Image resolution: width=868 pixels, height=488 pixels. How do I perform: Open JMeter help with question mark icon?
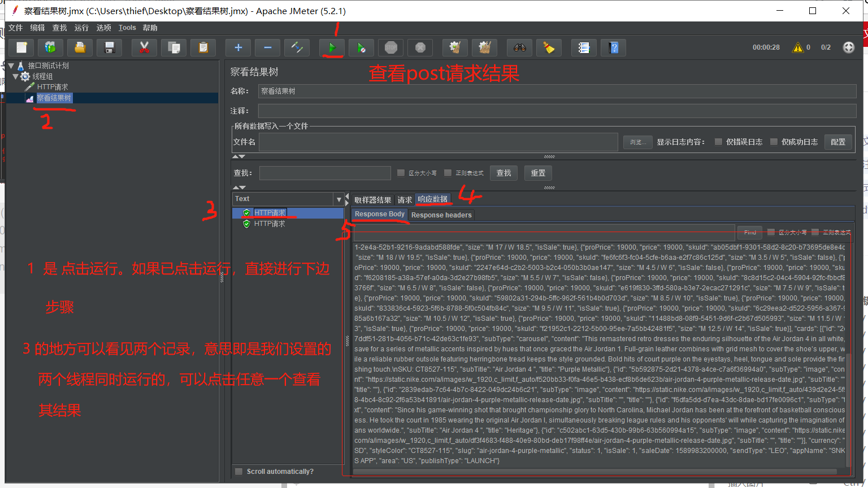(x=613, y=47)
